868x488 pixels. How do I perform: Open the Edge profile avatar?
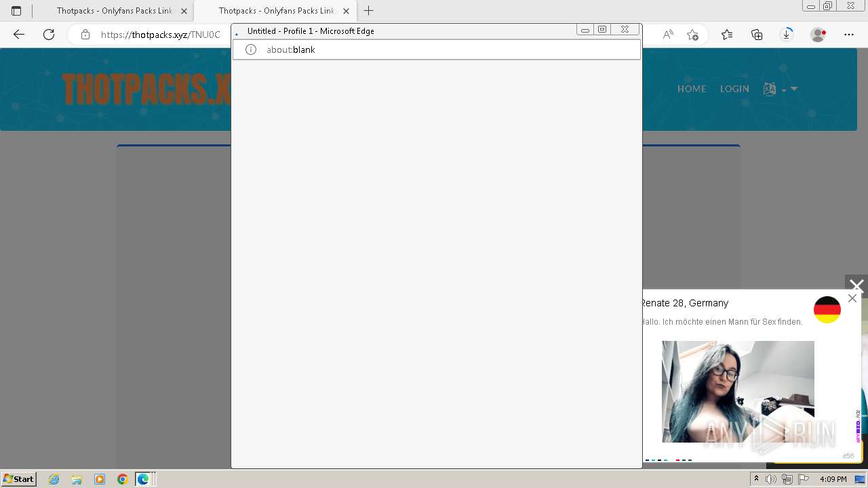coord(818,35)
